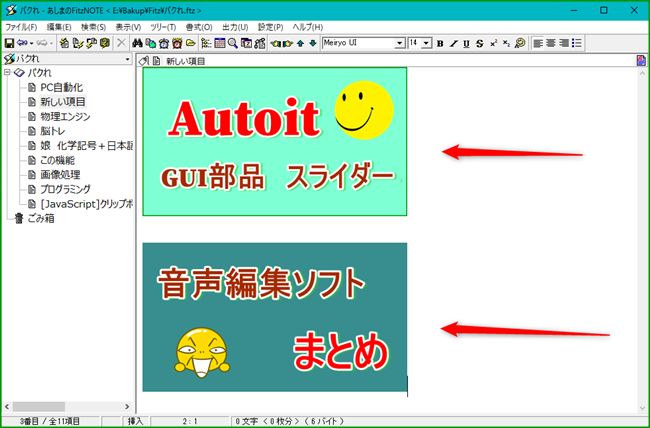Image resolution: width=650 pixels, height=428 pixels.
Task: Open the パクれ notebook selector dropdown
Action: 127,60
